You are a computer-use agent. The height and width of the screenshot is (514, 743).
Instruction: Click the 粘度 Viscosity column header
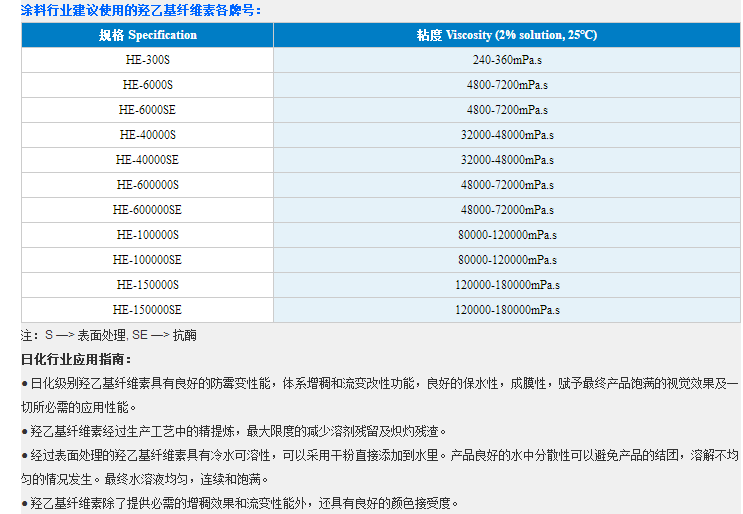coord(507,35)
